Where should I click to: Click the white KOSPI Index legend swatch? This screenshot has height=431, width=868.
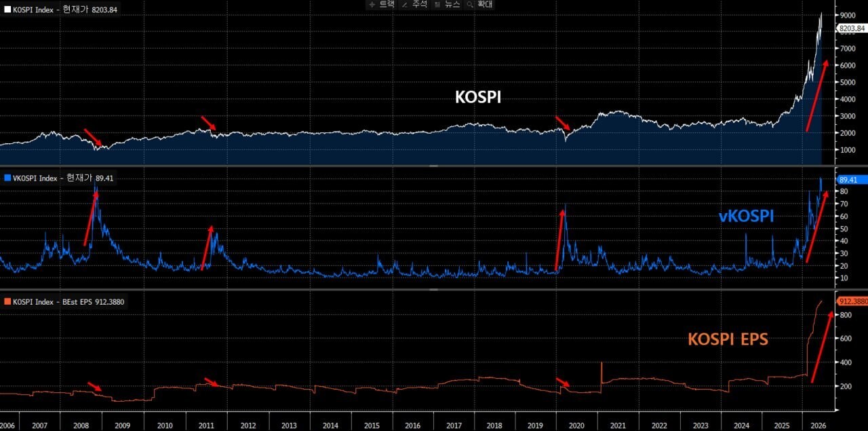tap(7, 10)
